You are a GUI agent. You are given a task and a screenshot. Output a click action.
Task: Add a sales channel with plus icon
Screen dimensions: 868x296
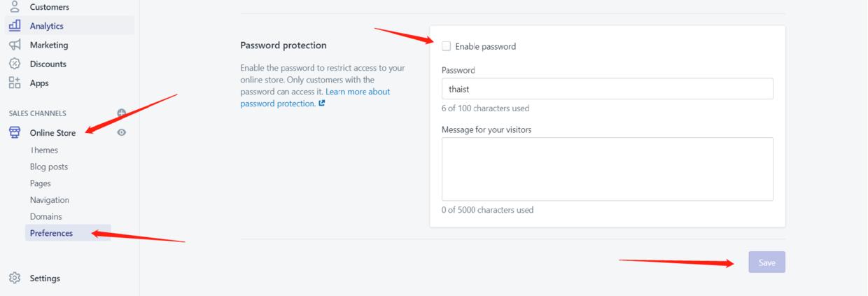pyautogui.click(x=122, y=113)
